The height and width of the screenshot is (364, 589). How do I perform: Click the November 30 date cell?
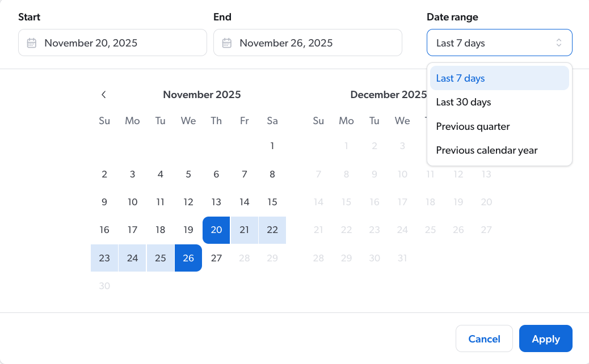click(104, 286)
